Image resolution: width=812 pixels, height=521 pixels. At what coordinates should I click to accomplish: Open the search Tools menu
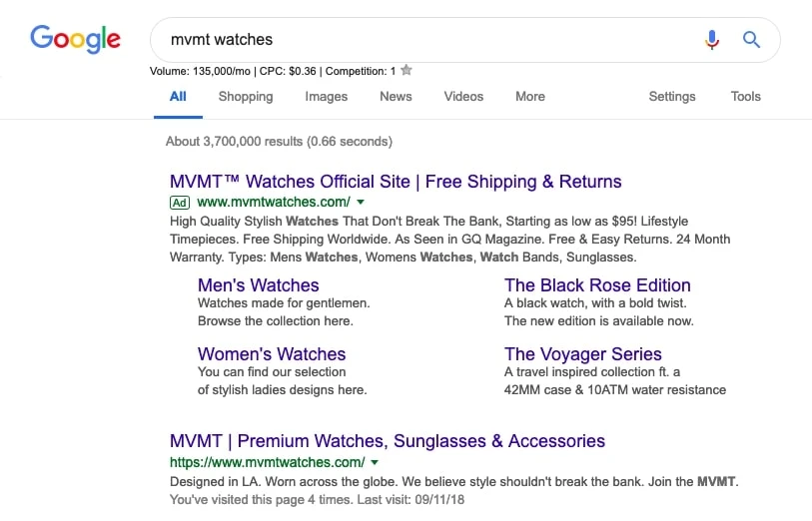coord(746,97)
